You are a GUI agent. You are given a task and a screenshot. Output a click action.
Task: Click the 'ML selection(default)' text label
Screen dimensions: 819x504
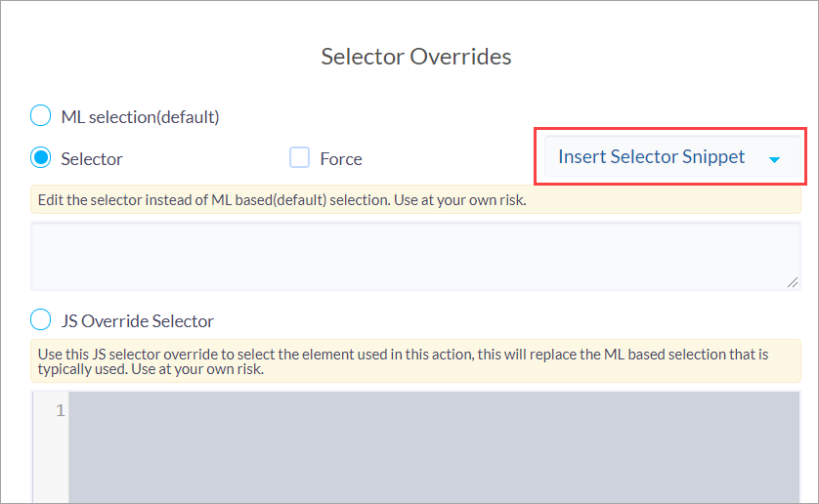pyautogui.click(x=140, y=117)
